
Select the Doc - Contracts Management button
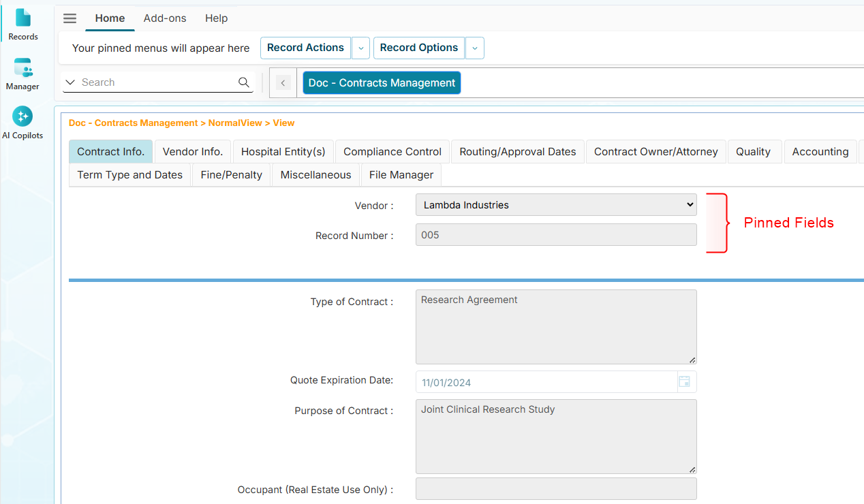coord(381,82)
